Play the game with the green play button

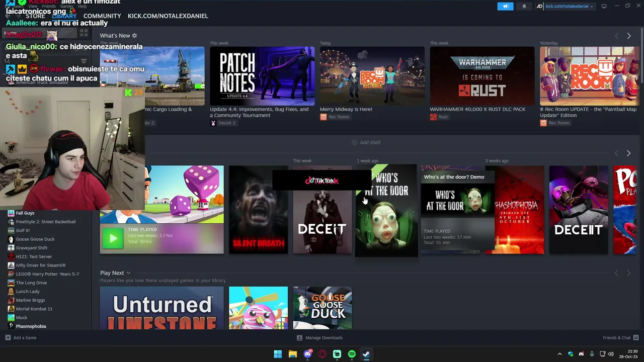(113, 238)
